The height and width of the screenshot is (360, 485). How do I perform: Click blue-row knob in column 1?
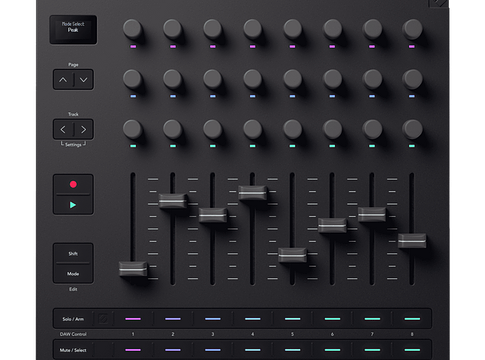coord(133,79)
